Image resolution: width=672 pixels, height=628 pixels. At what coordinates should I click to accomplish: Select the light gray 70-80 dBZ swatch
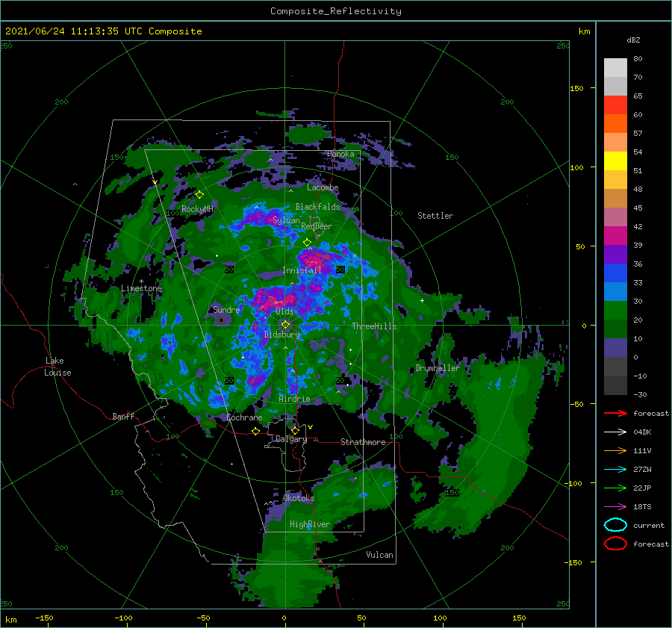[615, 68]
